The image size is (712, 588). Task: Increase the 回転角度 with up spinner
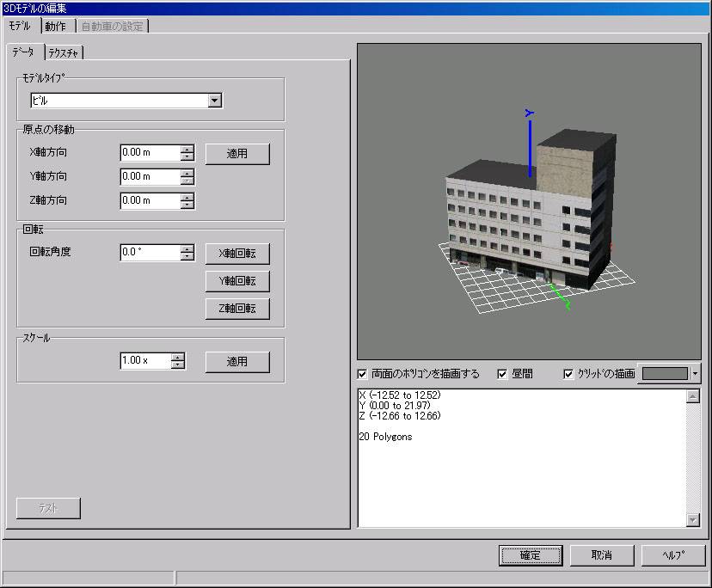[187, 248]
